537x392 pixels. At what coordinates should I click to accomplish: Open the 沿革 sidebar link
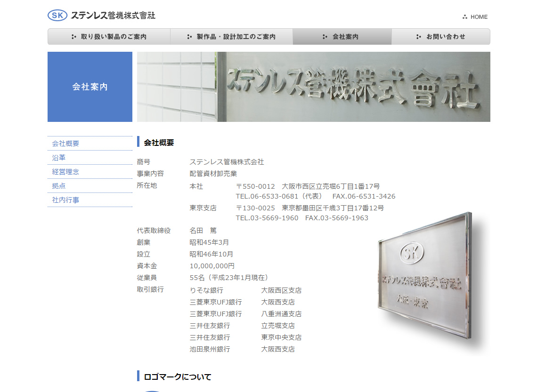pos(58,158)
